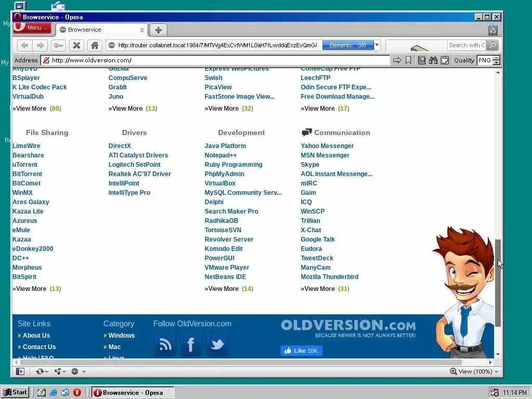Open the About Us footer link
532x399 pixels.
click(36, 336)
